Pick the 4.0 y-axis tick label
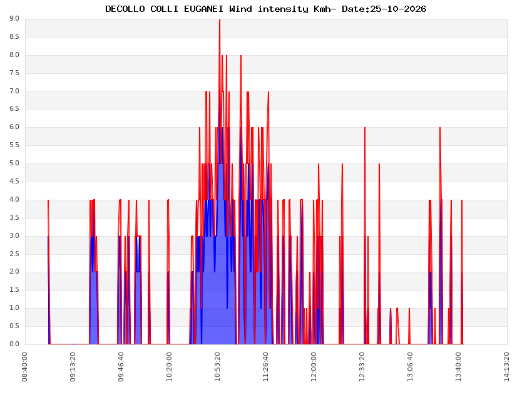The height and width of the screenshot is (407, 532). (x=14, y=200)
